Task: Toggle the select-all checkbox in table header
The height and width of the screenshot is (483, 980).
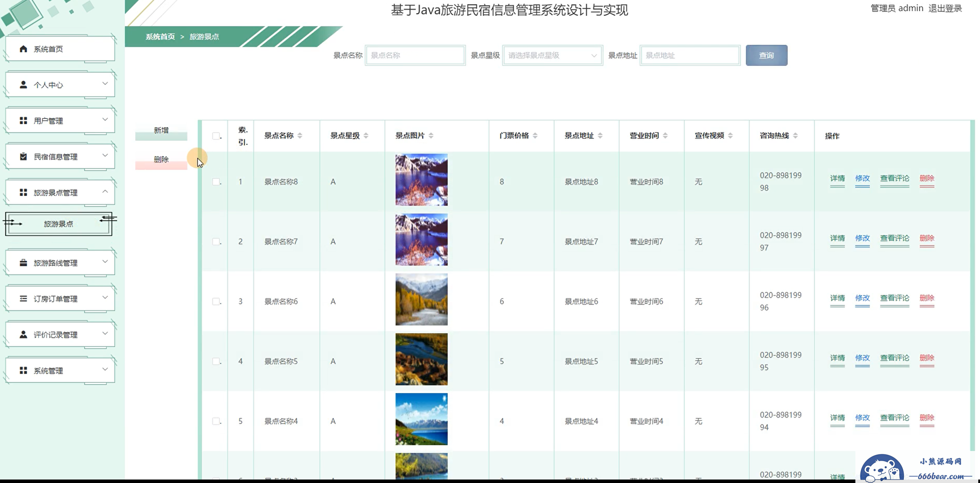Action: coord(216,136)
